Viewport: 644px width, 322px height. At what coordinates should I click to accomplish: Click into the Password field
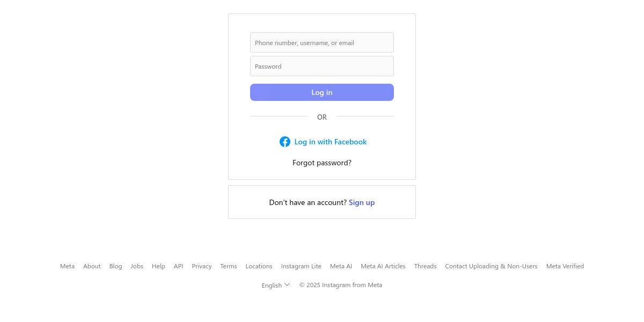point(322,66)
